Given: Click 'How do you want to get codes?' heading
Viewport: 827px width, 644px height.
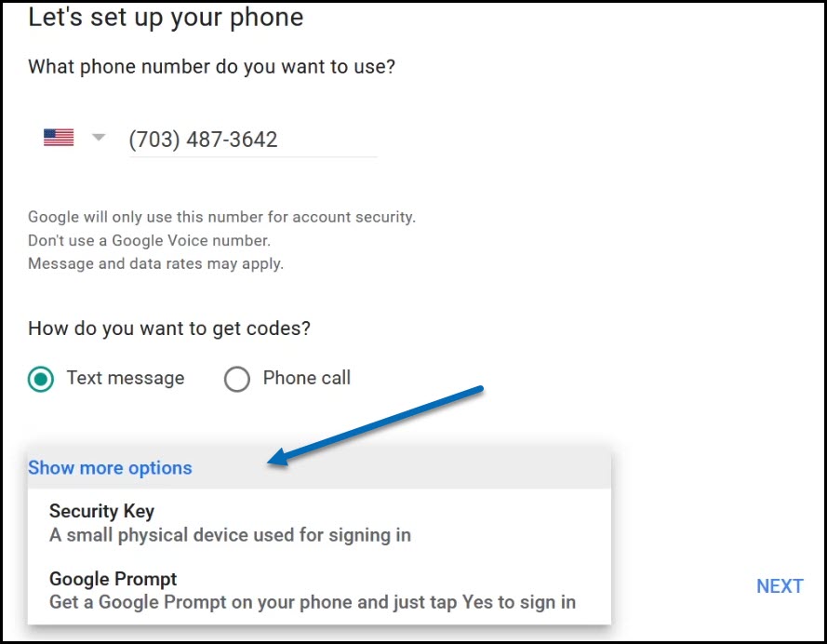Looking at the screenshot, I should pos(169,329).
